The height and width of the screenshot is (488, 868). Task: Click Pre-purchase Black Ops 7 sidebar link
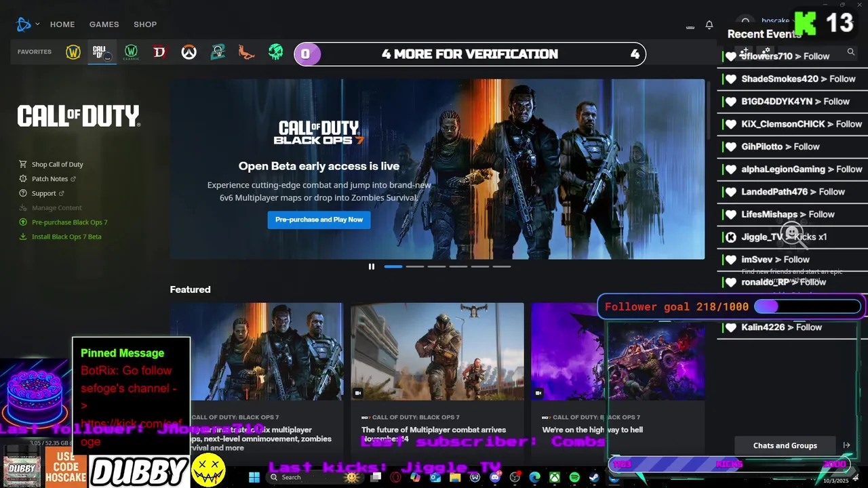(64, 222)
